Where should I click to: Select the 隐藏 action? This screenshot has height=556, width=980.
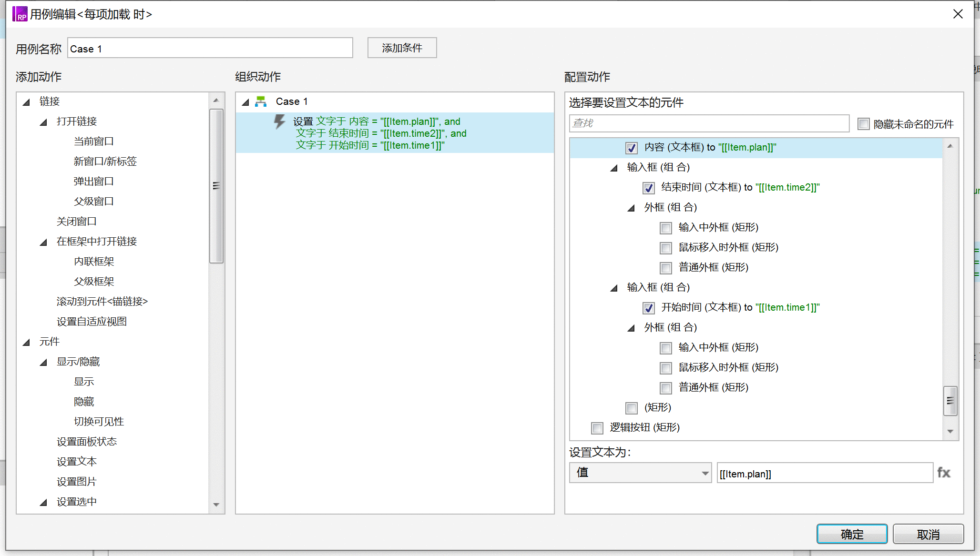(x=84, y=402)
